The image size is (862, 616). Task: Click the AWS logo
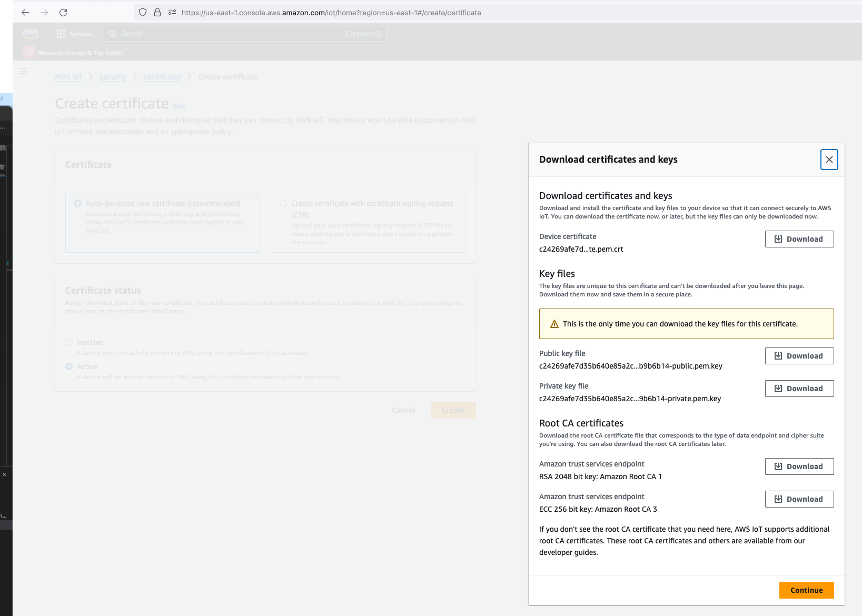coord(31,33)
